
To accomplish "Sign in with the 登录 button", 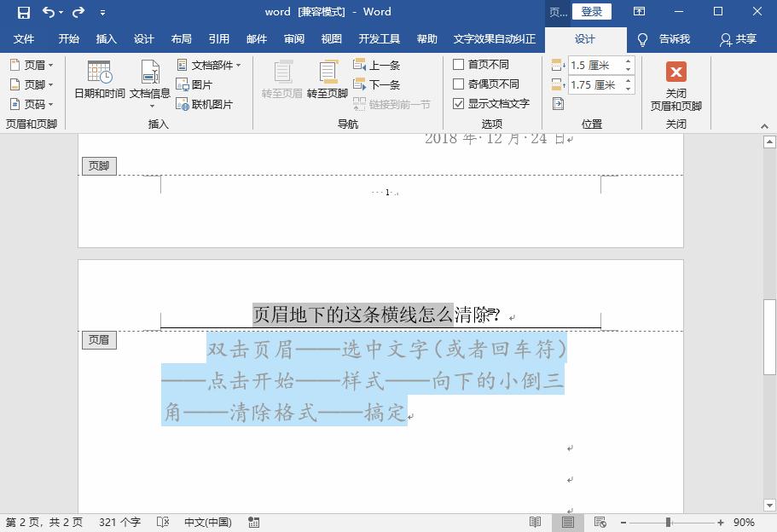I will [x=592, y=11].
